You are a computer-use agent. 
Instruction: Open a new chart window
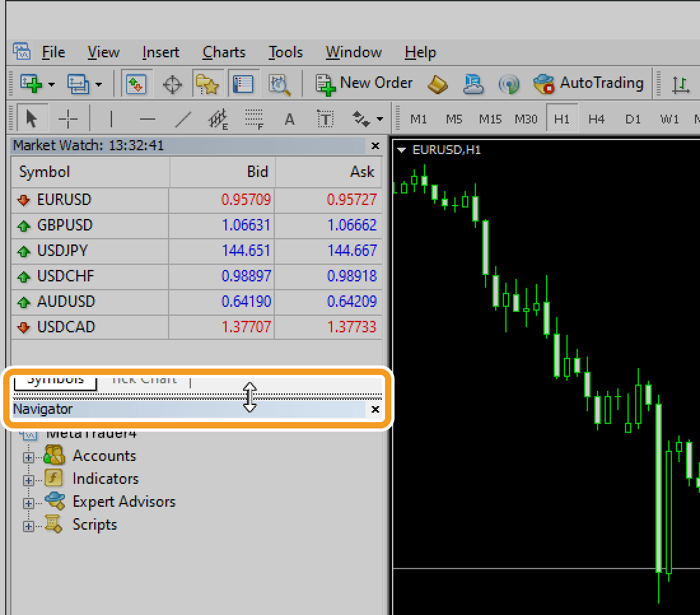click(31, 83)
